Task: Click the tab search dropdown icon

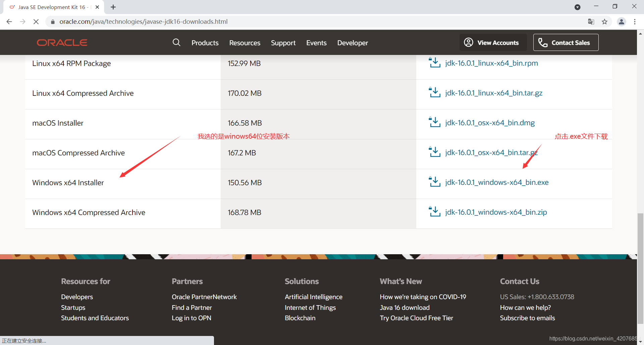Action: (577, 7)
